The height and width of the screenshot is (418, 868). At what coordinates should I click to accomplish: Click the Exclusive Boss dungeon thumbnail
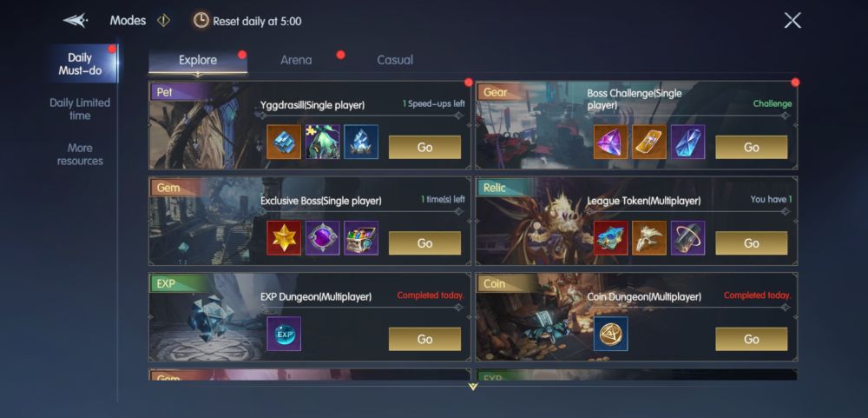click(x=202, y=222)
